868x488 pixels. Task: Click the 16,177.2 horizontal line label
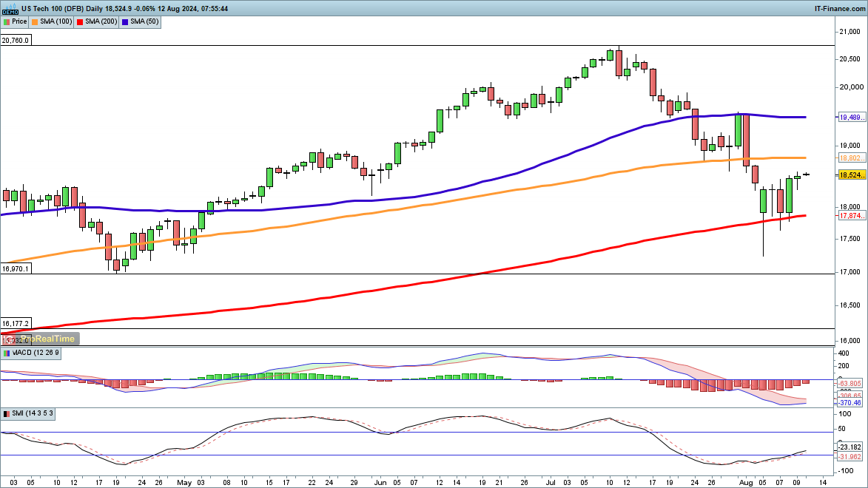click(x=16, y=324)
